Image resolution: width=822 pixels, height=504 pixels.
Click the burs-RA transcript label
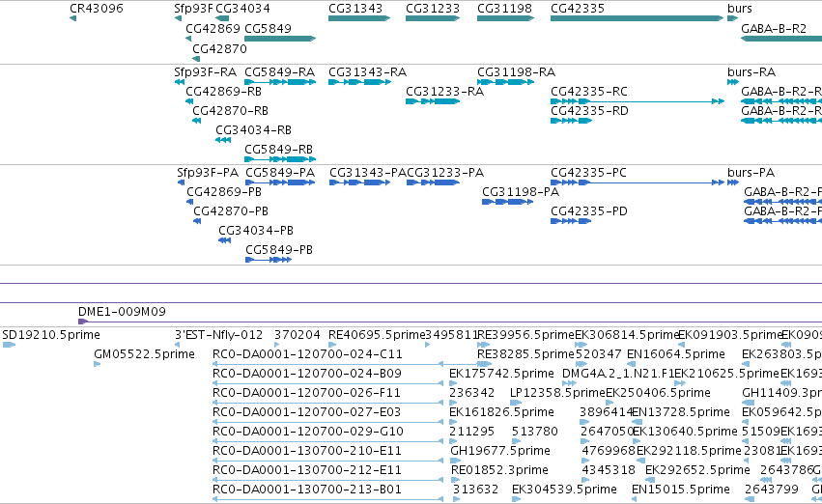click(x=751, y=71)
